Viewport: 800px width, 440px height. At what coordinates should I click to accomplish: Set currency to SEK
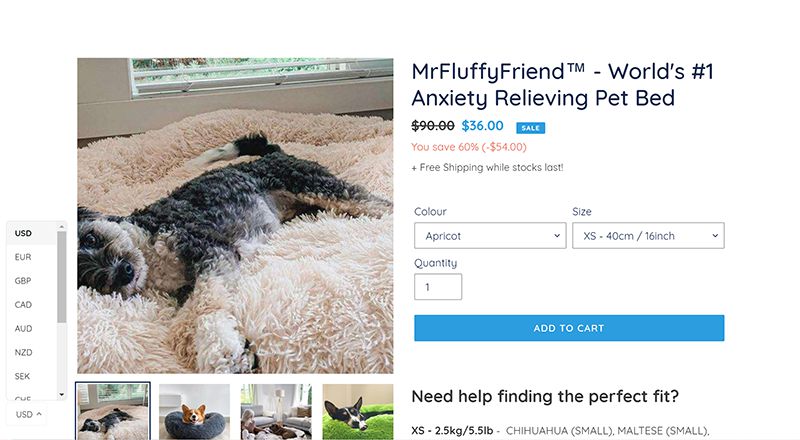tap(24, 376)
